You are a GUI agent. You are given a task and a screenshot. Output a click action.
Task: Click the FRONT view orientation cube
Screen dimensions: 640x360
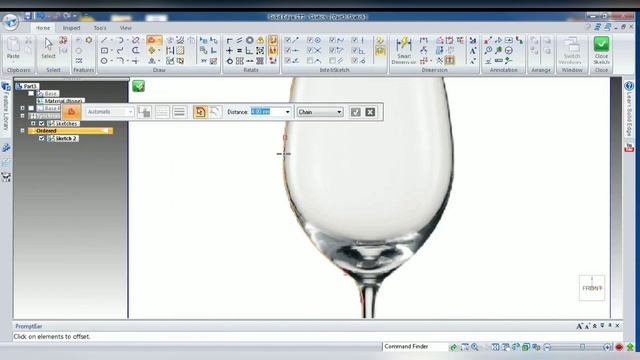click(x=592, y=288)
